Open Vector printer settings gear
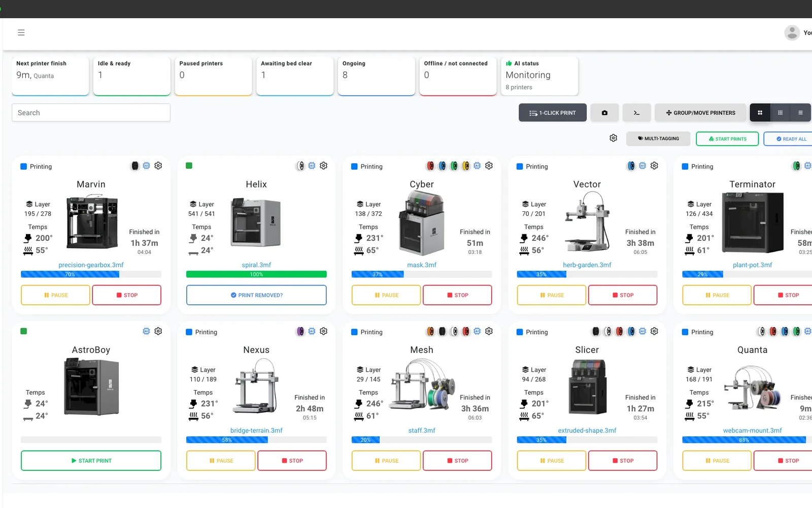Viewport: 812px width, 508px height. (654, 166)
